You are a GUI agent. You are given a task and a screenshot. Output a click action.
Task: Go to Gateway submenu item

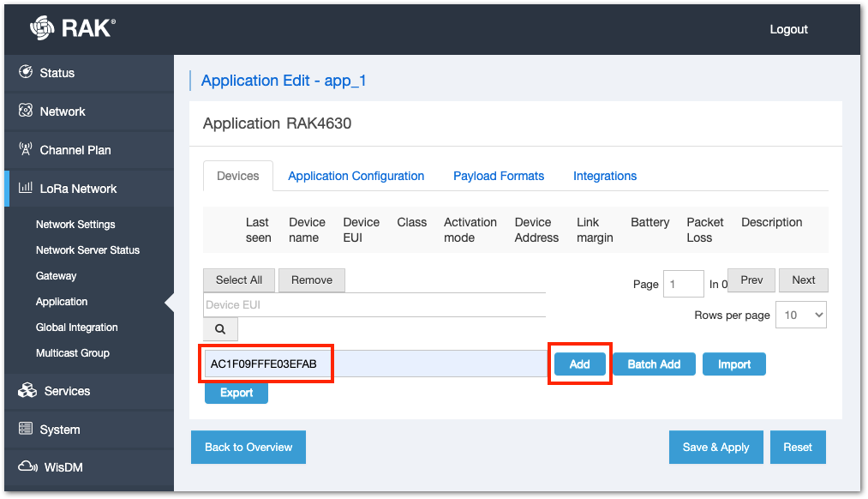pos(56,276)
